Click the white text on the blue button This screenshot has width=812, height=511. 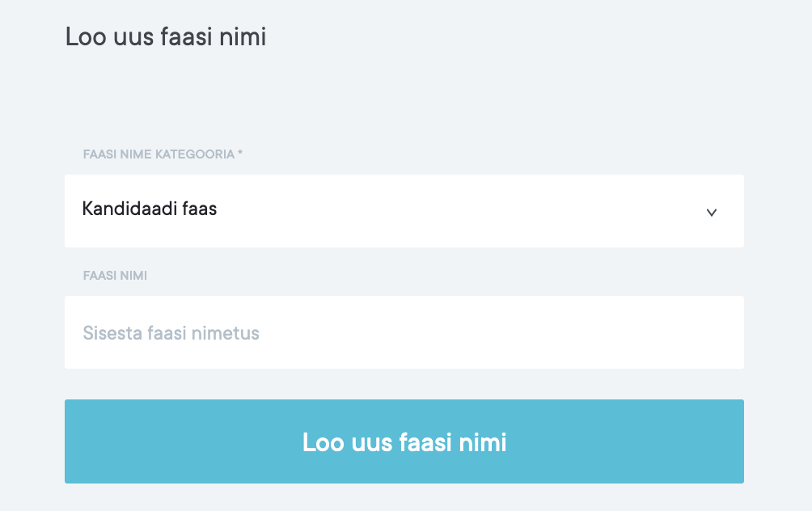pyautogui.click(x=404, y=442)
